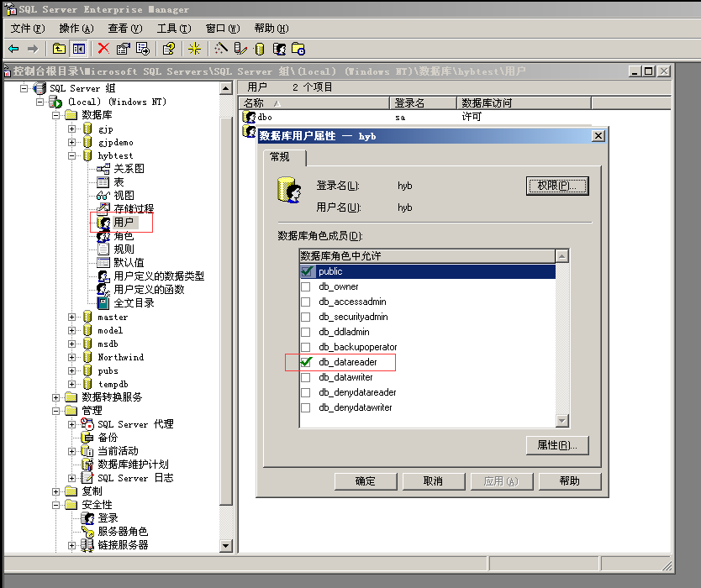Select the 角色 roles icon
Image resolution: width=701 pixels, height=588 pixels.
pyautogui.click(x=103, y=236)
